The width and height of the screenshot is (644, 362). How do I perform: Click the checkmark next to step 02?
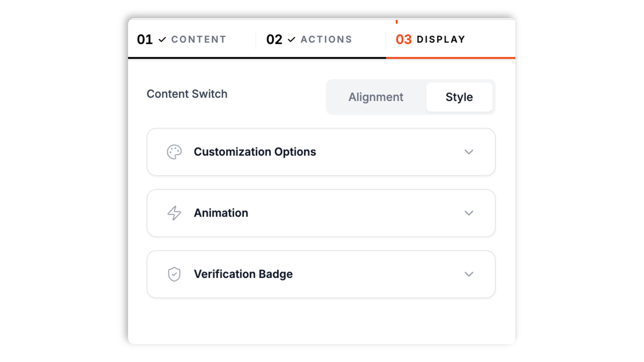pyautogui.click(x=291, y=39)
